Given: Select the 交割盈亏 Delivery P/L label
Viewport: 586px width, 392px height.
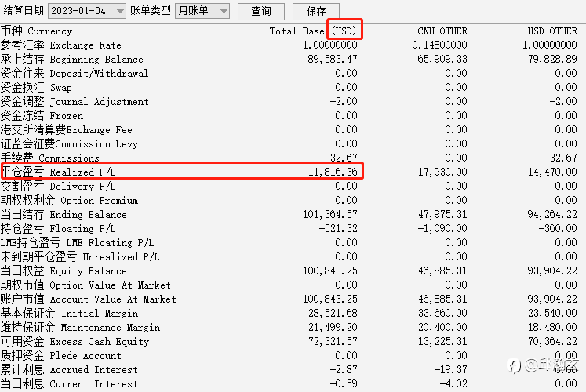Looking at the screenshot, I should 58,186.
